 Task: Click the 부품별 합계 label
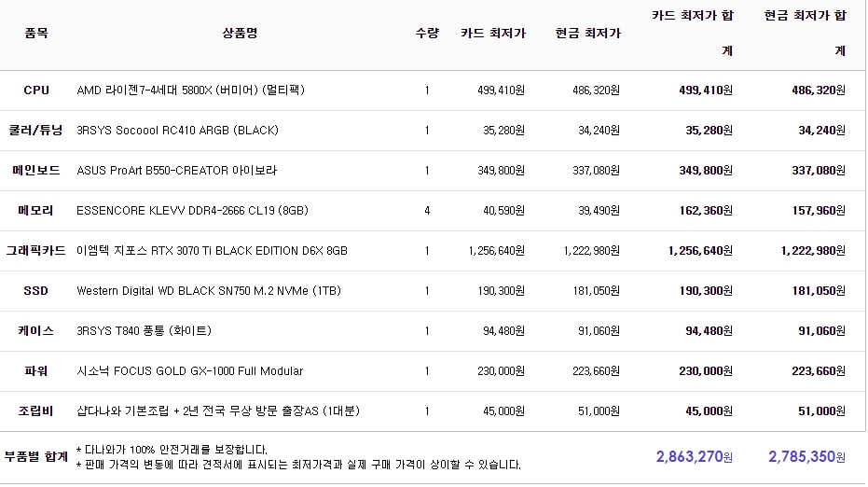36,456
